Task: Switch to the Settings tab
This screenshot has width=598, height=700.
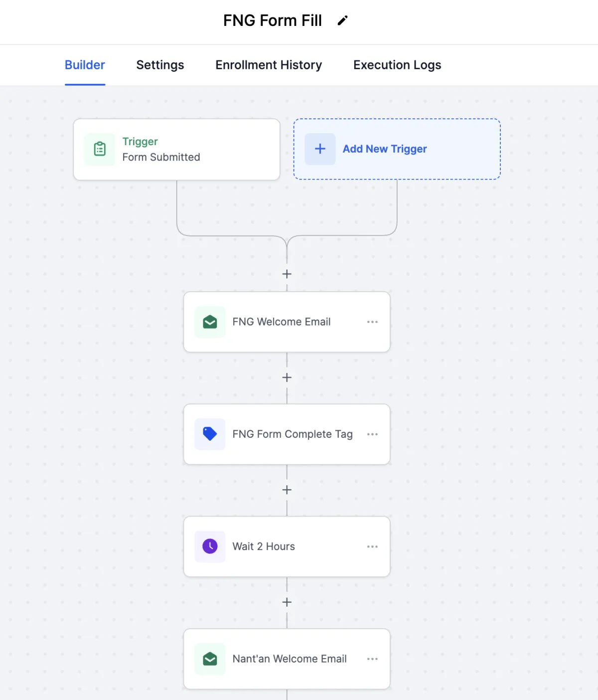Action: (x=160, y=65)
